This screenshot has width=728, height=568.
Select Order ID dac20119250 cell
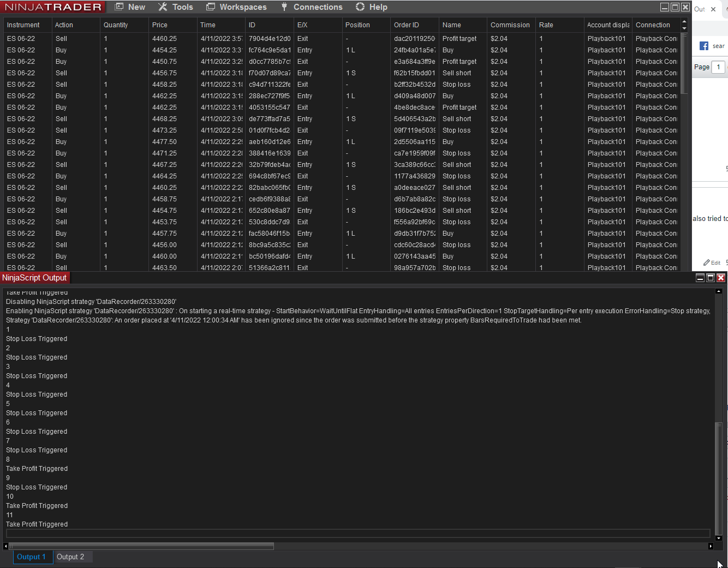click(414, 39)
